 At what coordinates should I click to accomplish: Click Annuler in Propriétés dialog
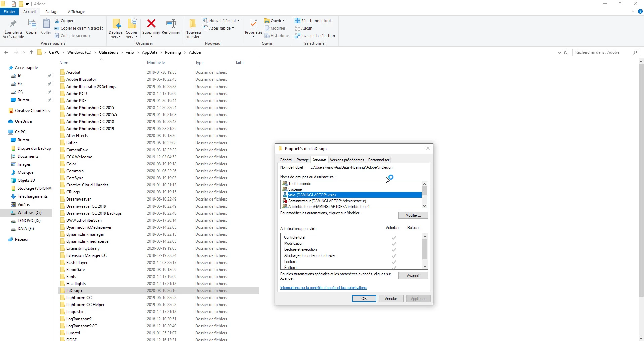[391, 299]
